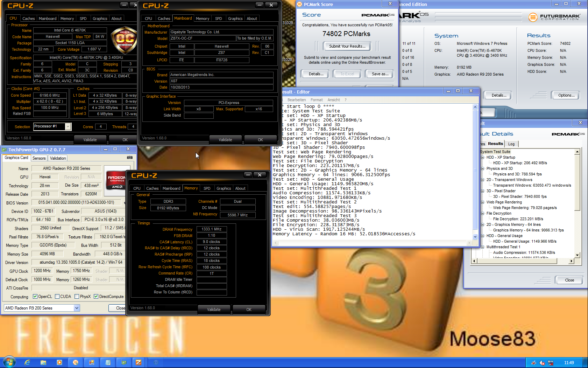Collapse the 2D - Transparent Windows node
Screen dimensions: 588x368
point(483,180)
